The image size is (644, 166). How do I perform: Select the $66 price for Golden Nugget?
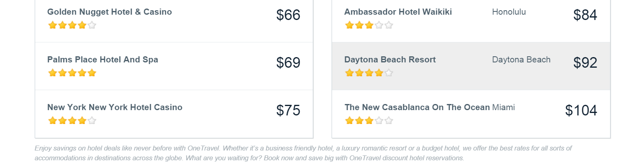point(288,15)
